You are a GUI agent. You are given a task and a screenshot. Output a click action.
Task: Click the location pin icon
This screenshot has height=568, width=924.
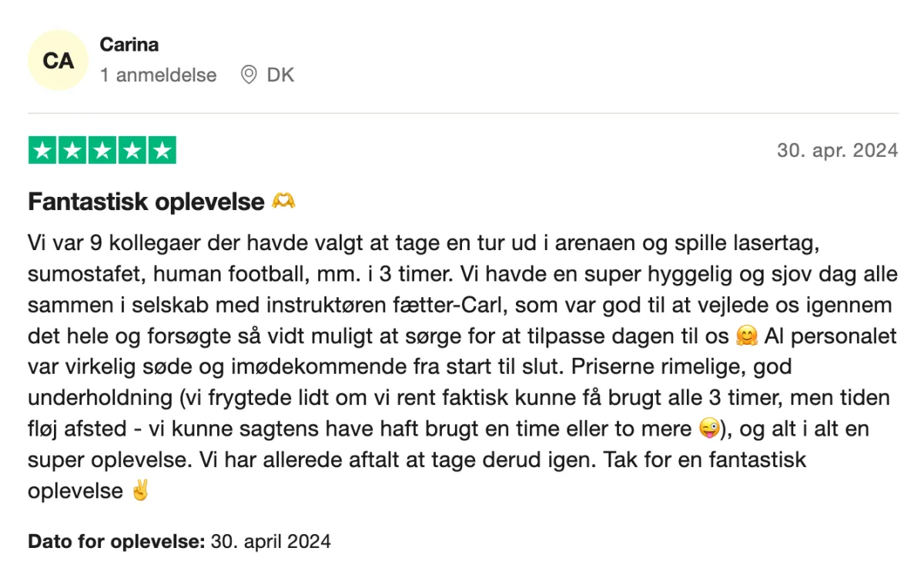(248, 75)
